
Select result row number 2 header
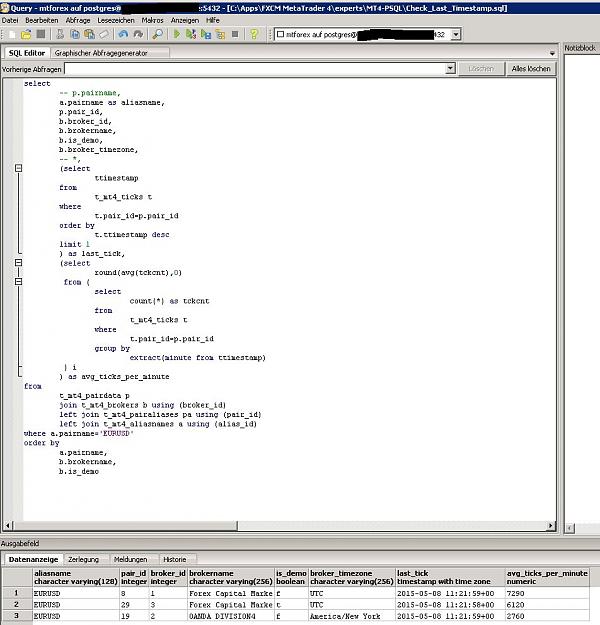(16, 605)
